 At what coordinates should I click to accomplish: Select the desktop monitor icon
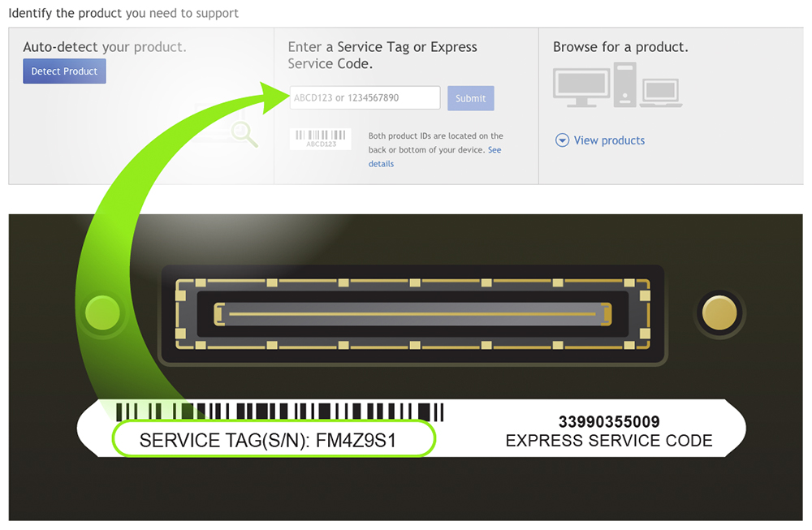581,88
